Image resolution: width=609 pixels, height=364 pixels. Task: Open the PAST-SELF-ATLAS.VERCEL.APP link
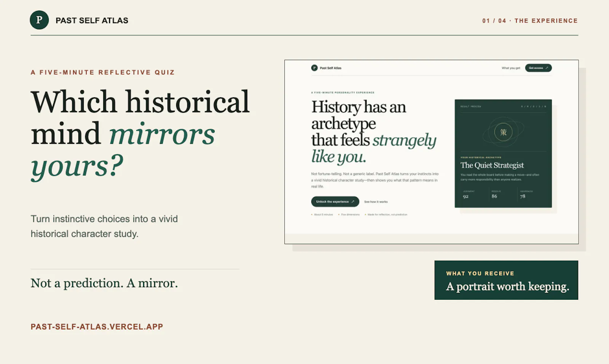(x=97, y=327)
